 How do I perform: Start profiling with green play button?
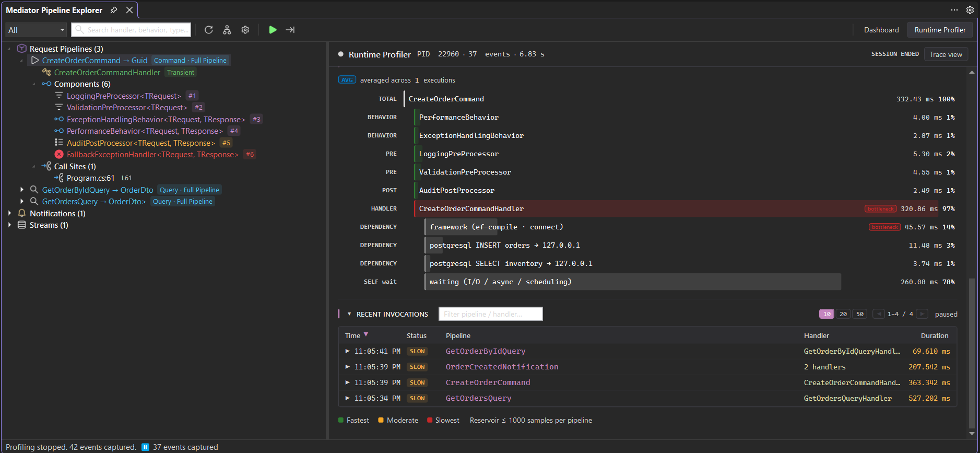(273, 30)
